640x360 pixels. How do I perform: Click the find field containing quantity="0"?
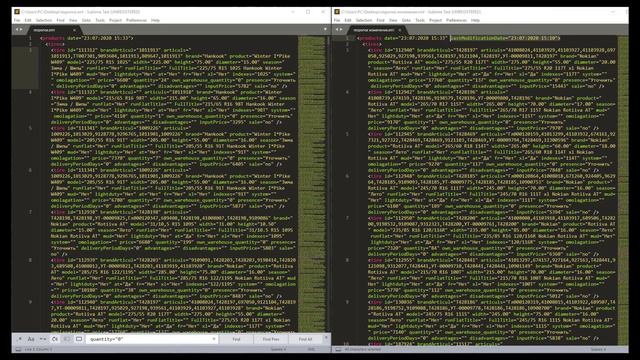coord(151,339)
